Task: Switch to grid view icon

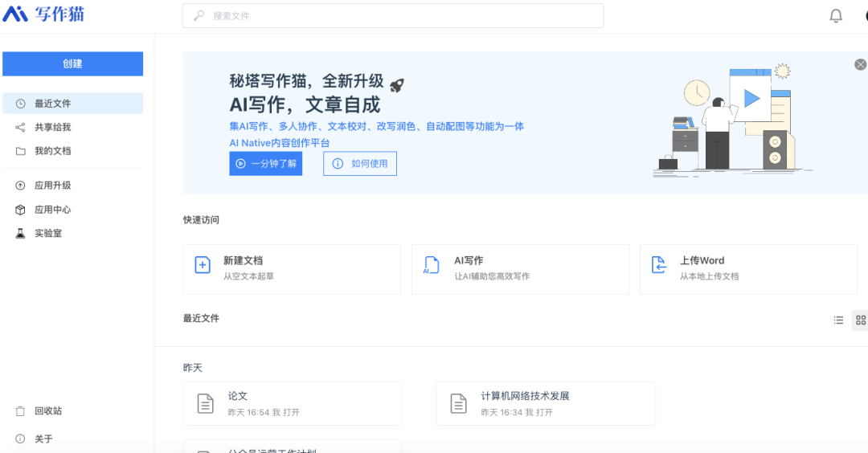Action: [x=860, y=320]
